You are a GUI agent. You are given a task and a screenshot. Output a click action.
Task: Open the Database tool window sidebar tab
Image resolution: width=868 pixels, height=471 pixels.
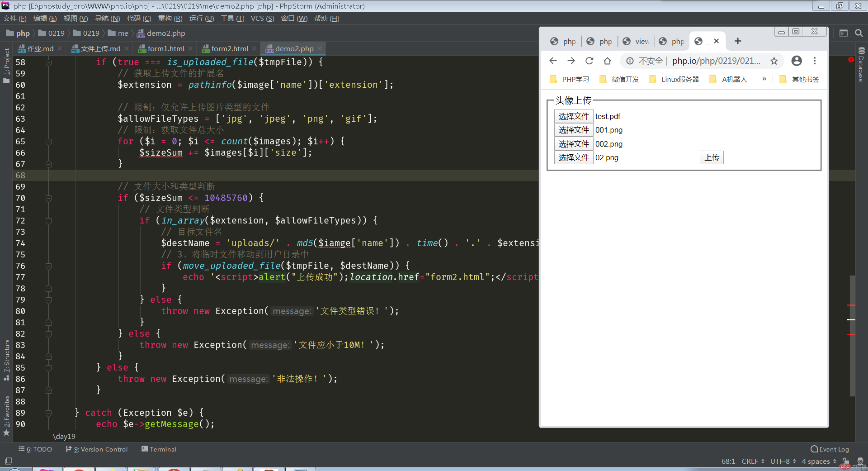coord(861,65)
